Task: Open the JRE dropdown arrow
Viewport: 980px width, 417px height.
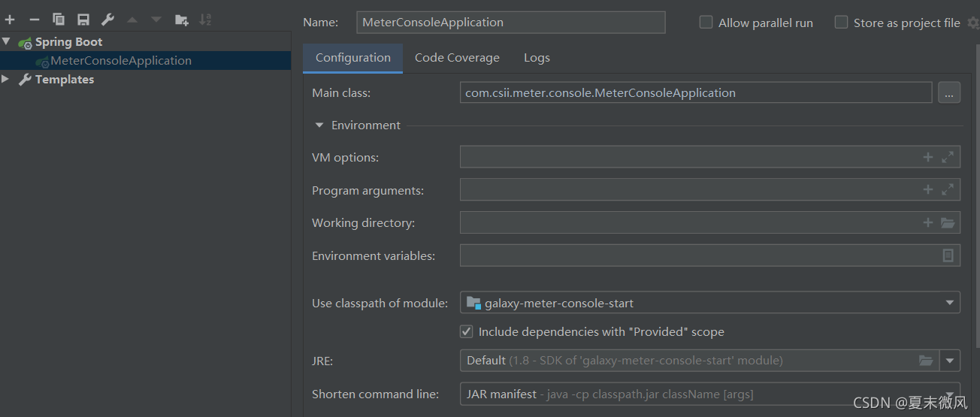Action: pos(950,361)
